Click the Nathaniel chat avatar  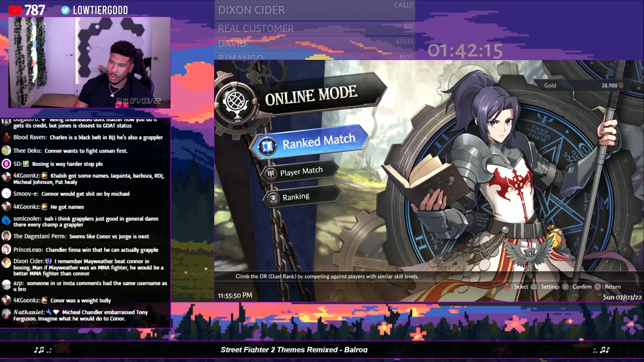tap(6, 313)
